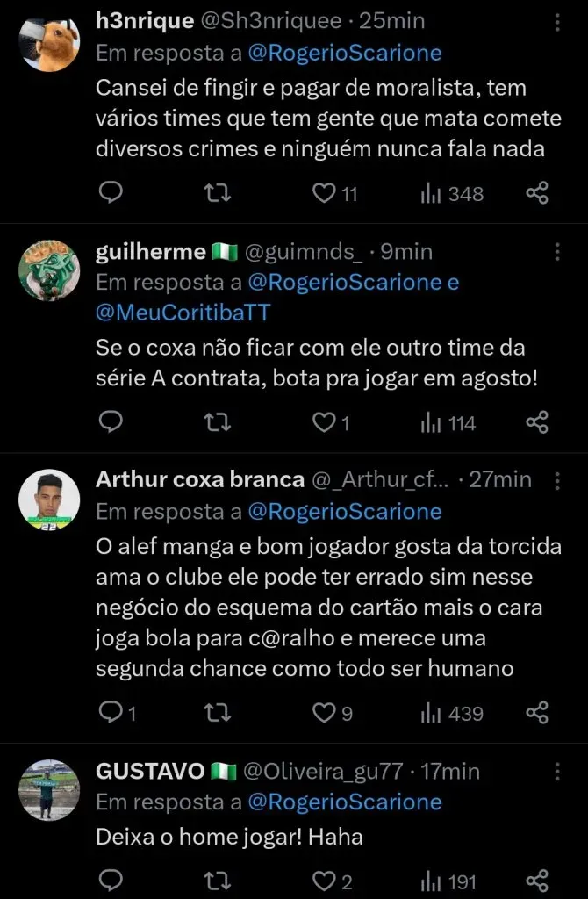Share h3nrique's tweet
Image resolution: width=588 pixels, height=899 pixels.
pos(537,193)
